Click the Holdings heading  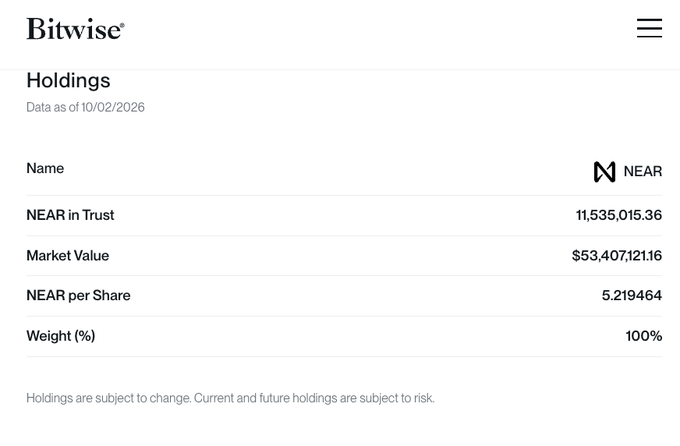click(69, 80)
